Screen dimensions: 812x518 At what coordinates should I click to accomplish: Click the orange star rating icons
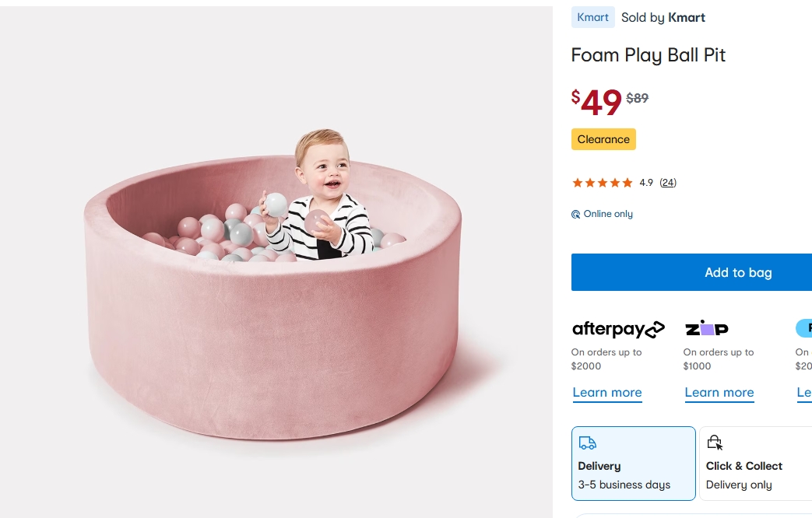(602, 183)
